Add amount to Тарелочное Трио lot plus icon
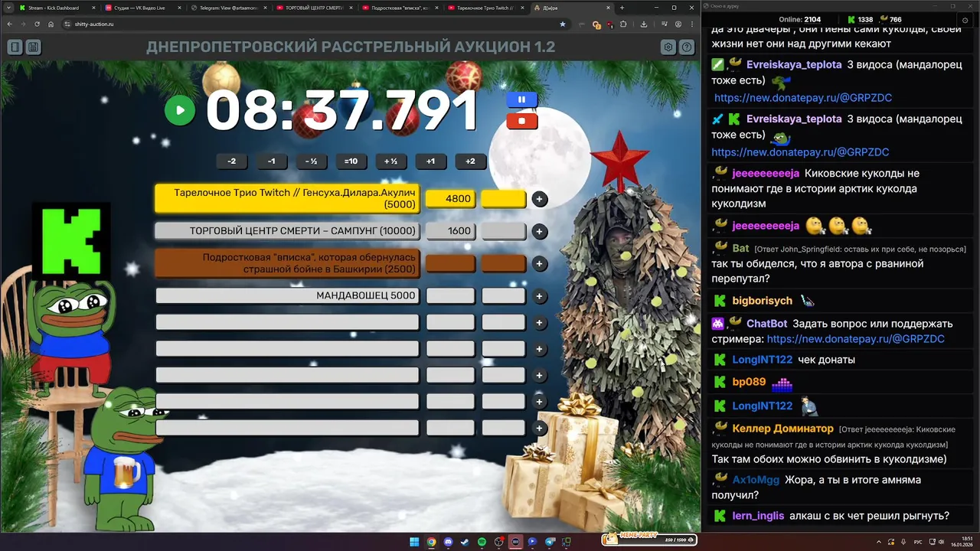Viewport: 980px width, 551px height. (x=540, y=199)
